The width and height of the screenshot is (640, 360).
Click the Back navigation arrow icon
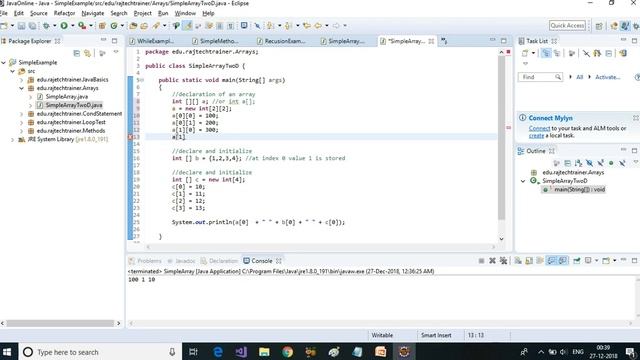point(318,26)
